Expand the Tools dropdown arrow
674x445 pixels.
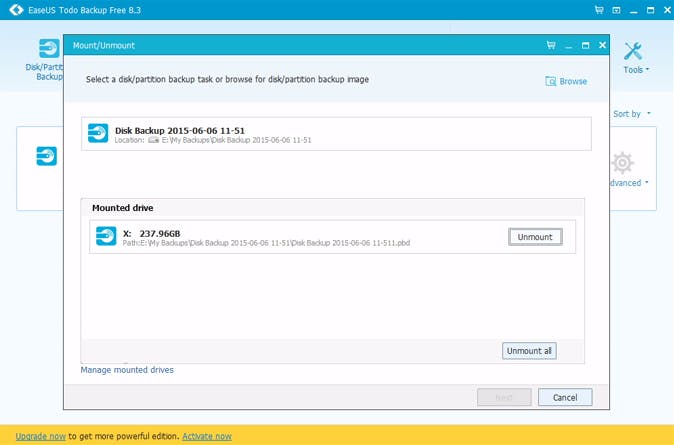pyautogui.click(x=647, y=69)
